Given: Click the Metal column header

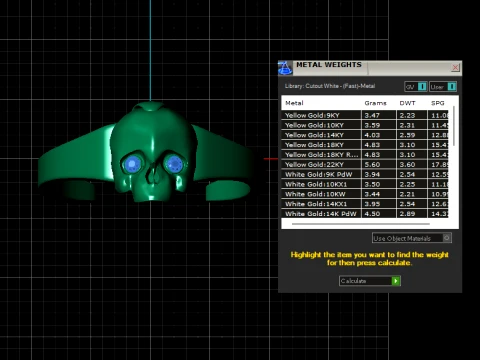Looking at the screenshot, I should coord(294,103).
